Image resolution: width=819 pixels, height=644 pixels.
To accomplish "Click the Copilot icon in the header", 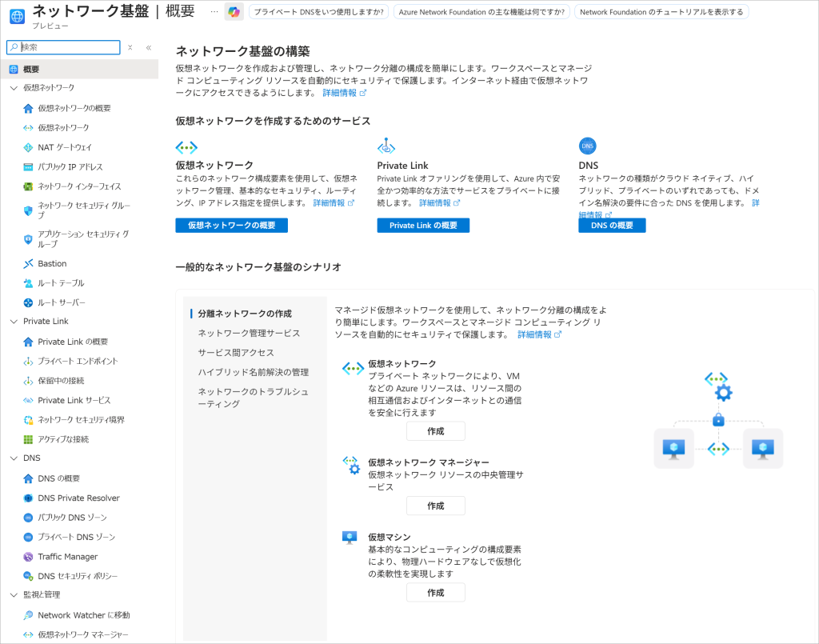I will 234,12.
